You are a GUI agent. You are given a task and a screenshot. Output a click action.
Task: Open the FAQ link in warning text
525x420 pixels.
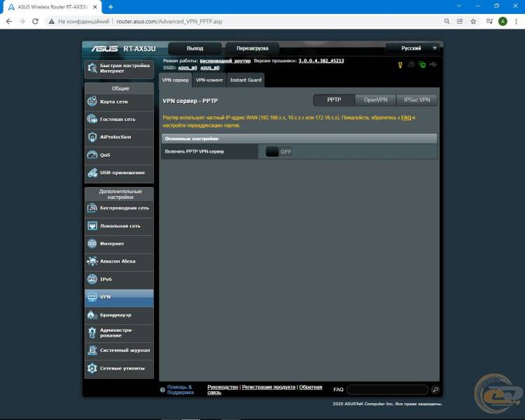coord(406,118)
